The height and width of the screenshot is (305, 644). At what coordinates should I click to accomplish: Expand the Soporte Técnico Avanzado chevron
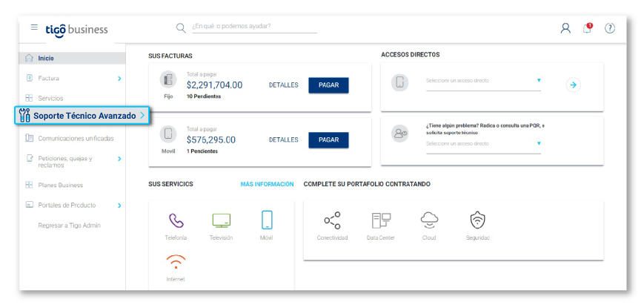pyautogui.click(x=142, y=116)
